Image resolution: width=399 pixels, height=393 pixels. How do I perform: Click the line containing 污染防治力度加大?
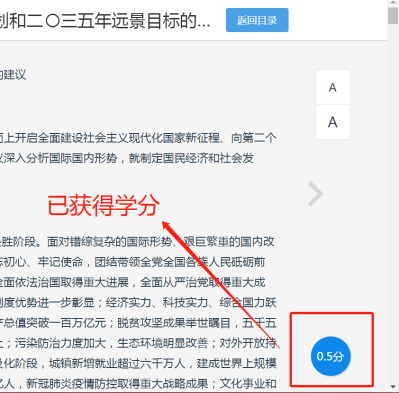click(138, 343)
